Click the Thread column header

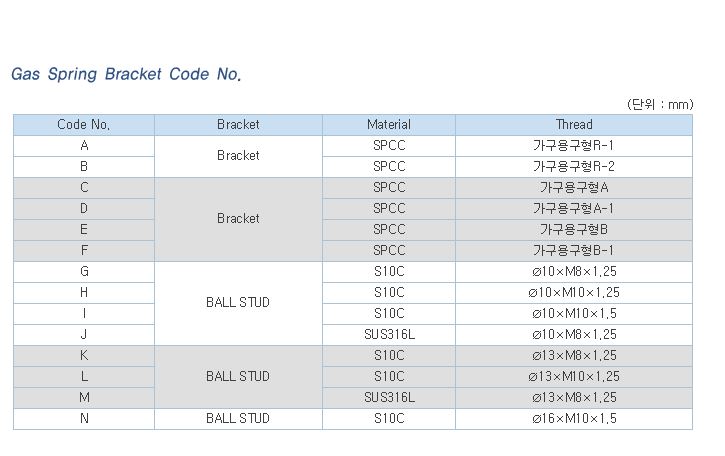tap(574, 125)
